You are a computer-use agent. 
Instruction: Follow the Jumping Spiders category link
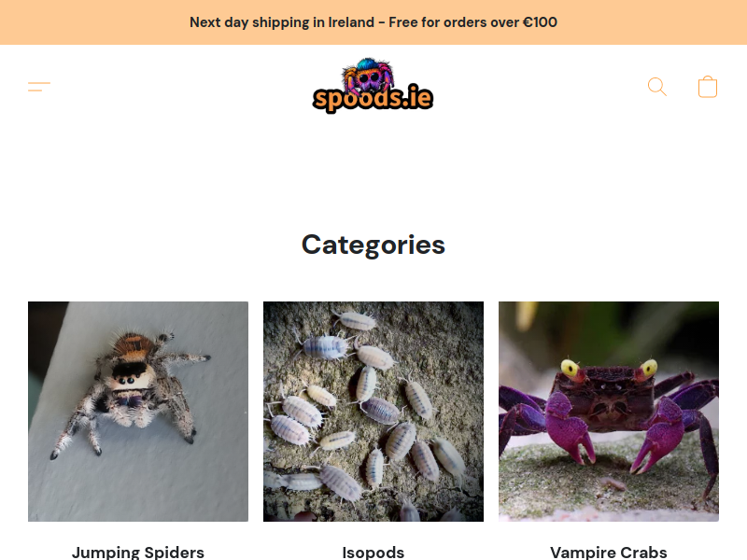coord(138,553)
